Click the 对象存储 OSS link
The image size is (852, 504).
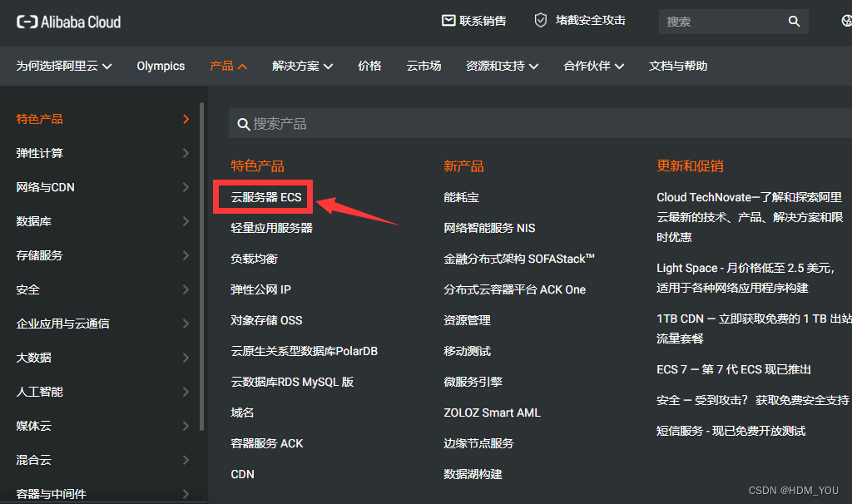(268, 320)
